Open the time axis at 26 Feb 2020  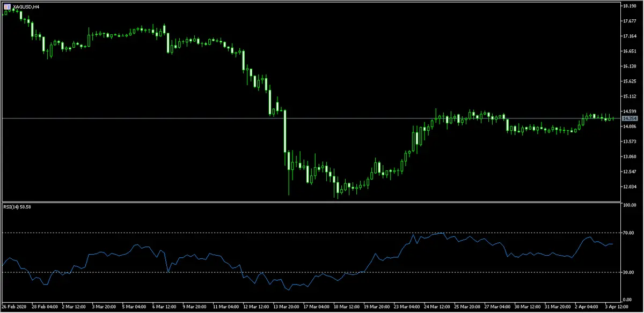(x=16, y=307)
